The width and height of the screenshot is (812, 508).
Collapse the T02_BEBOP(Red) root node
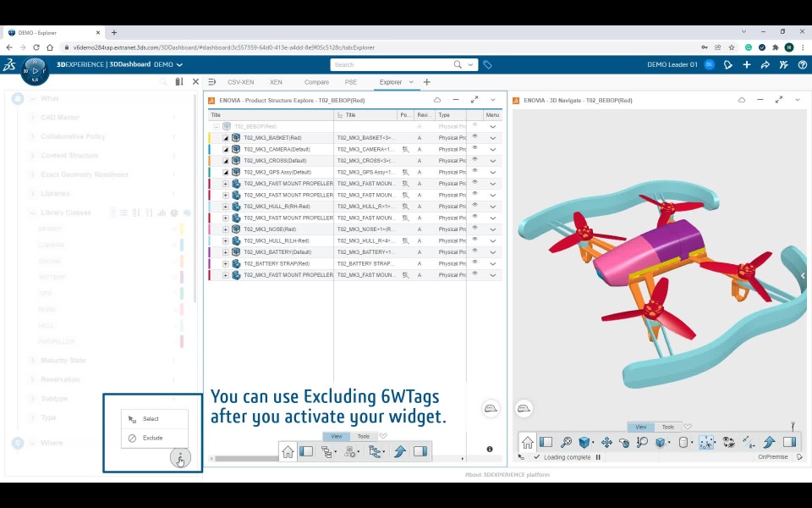click(217, 126)
